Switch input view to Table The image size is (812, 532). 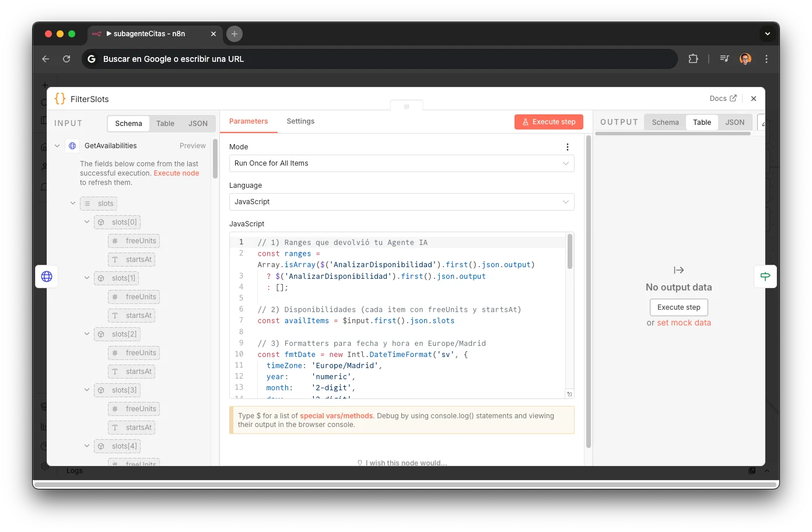click(165, 124)
